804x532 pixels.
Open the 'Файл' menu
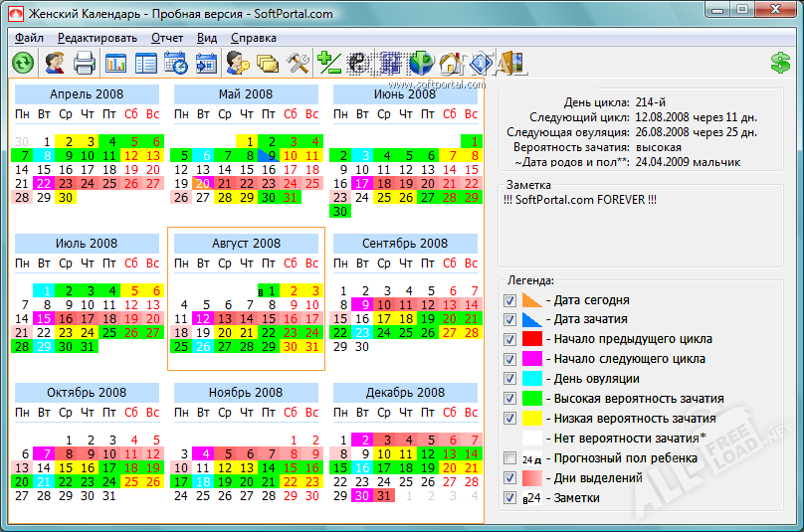[30, 38]
